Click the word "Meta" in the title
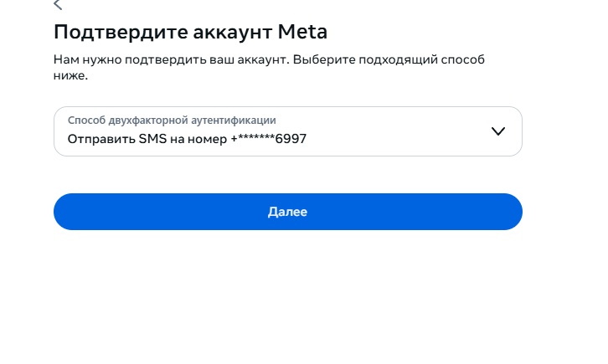Image resolution: width=608 pixels, height=364 pixels. click(x=304, y=33)
